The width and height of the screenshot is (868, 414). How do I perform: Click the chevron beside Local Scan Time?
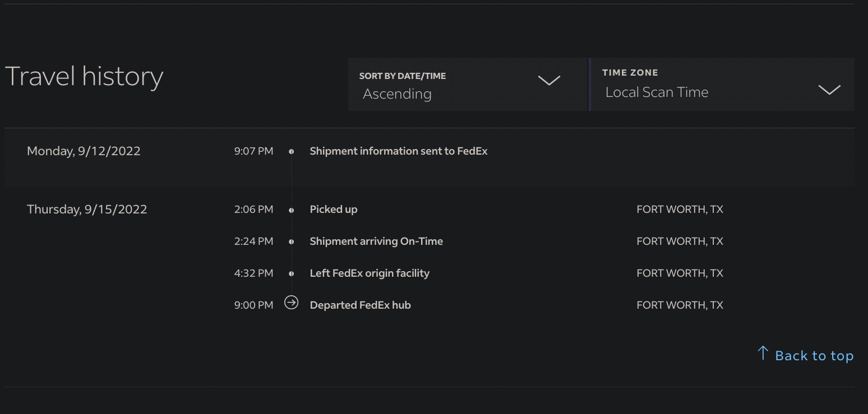829,90
